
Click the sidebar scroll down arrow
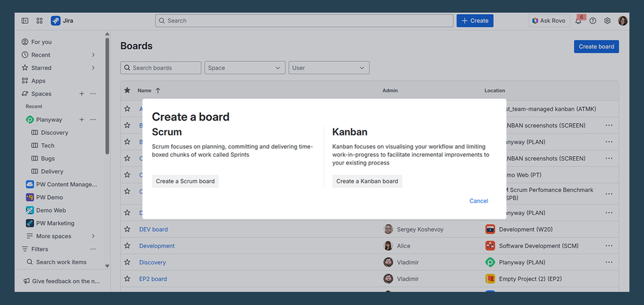pyautogui.click(x=107, y=266)
